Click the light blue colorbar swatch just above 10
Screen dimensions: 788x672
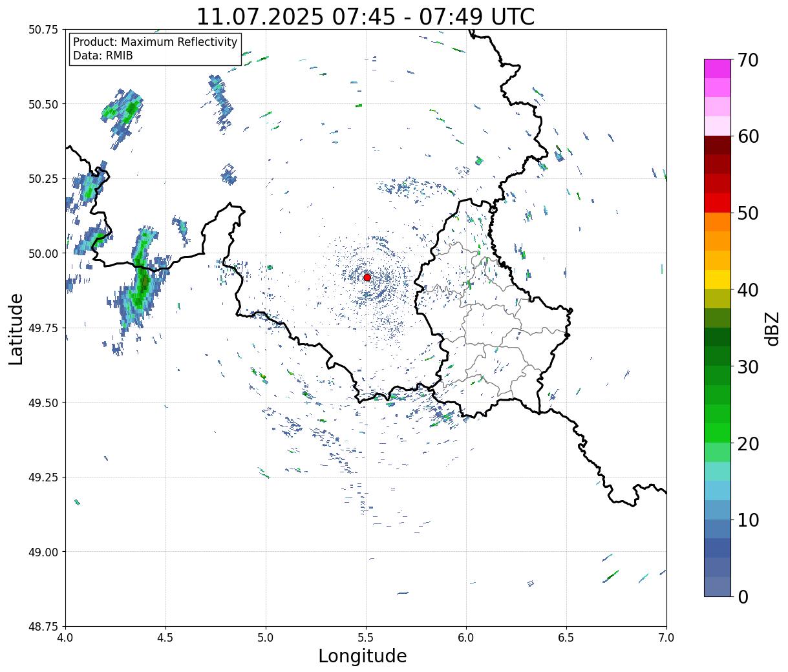tap(718, 510)
